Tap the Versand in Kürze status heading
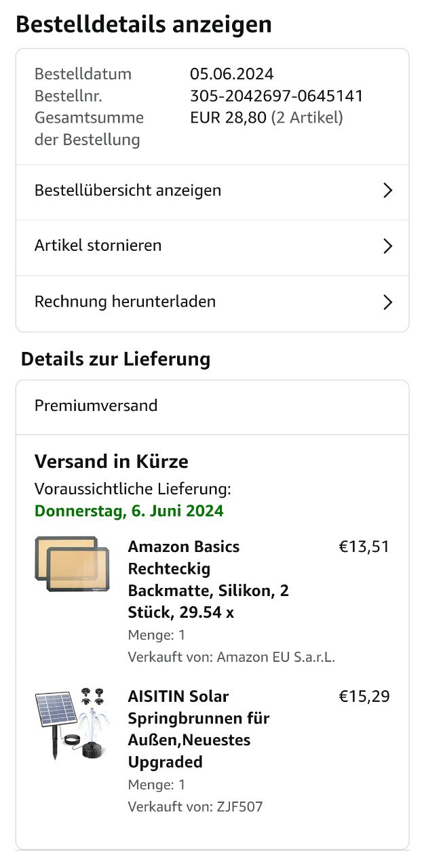The width and height of the screenshot is (424, 868). (x=111, y=462)
